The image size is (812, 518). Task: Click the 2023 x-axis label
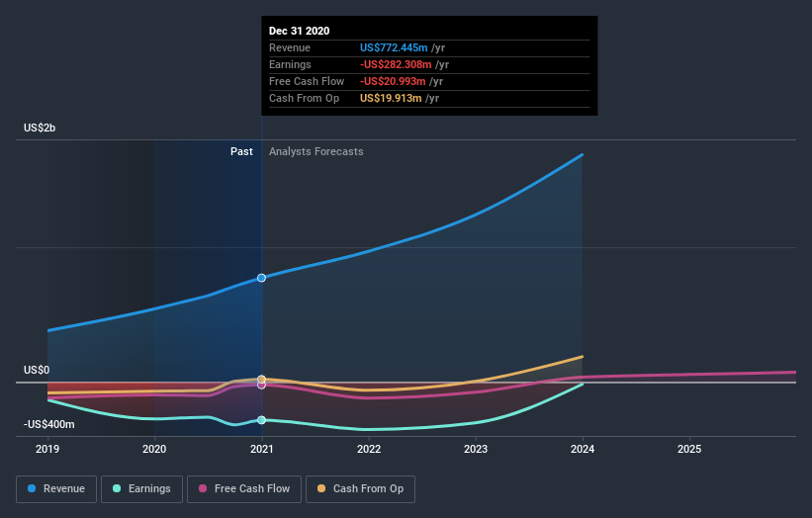pyautogui.click(x=476, y=449)
